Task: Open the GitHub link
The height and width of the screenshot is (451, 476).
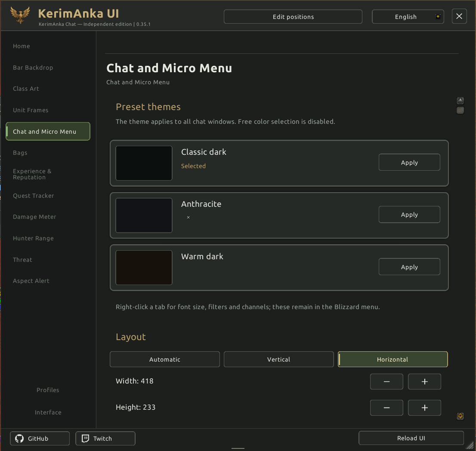Action: pyautogui.click(x=40, y=438)
